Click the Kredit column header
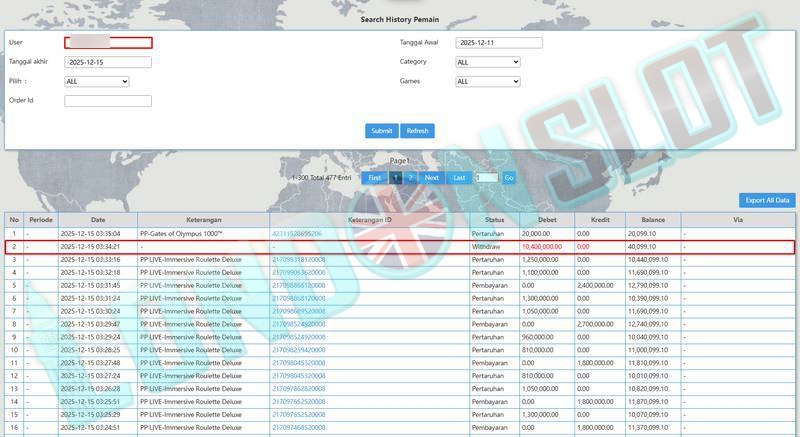 point(600,220)
